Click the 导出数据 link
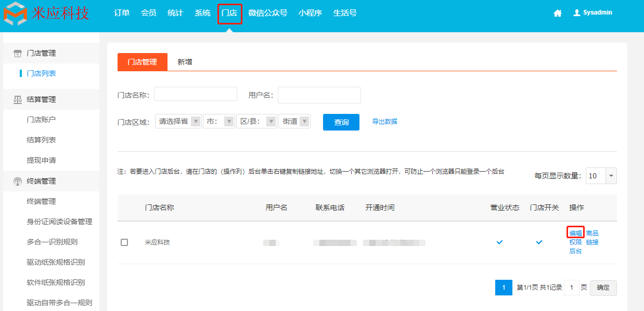Screen dimensions: 644x311 pos(384,122)
